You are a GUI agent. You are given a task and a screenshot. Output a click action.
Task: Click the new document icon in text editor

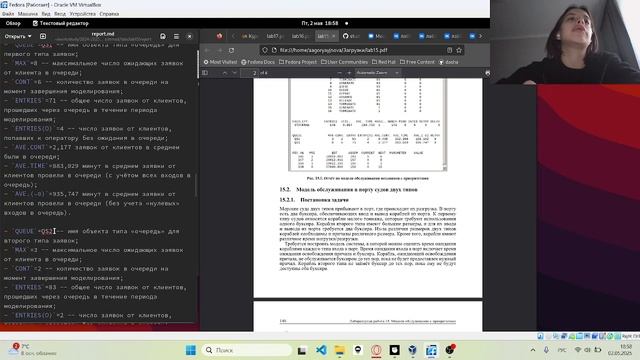pos(43,36)
